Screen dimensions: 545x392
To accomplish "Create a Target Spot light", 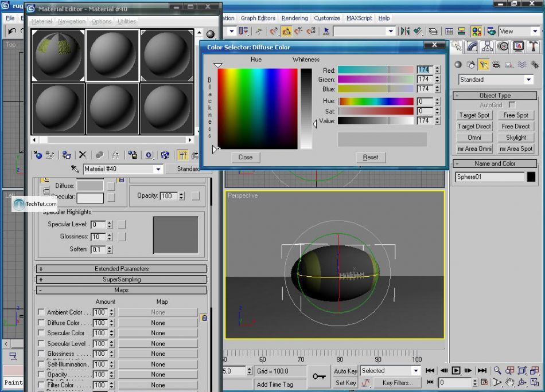I will pos(474,115).
